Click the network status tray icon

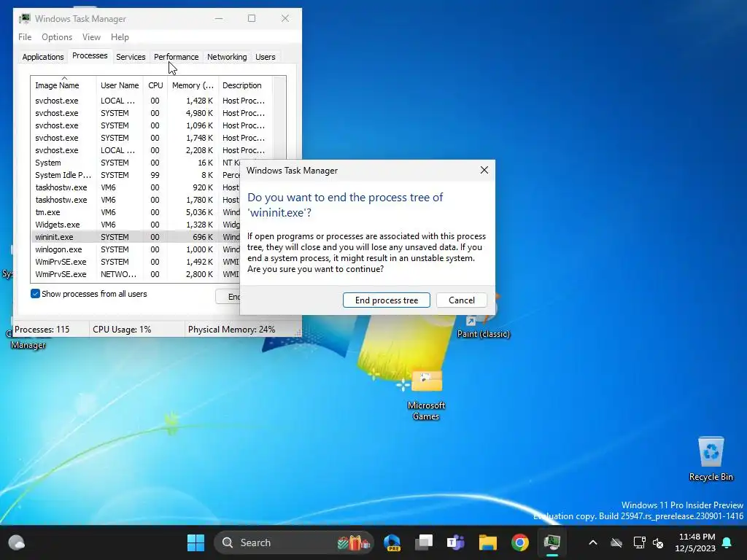pos(639,542)
